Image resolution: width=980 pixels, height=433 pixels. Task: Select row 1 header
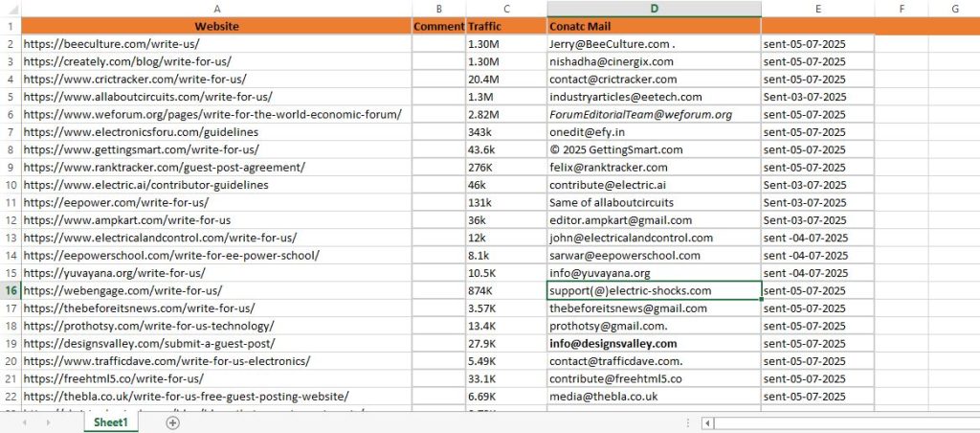(x=11, y=26)
